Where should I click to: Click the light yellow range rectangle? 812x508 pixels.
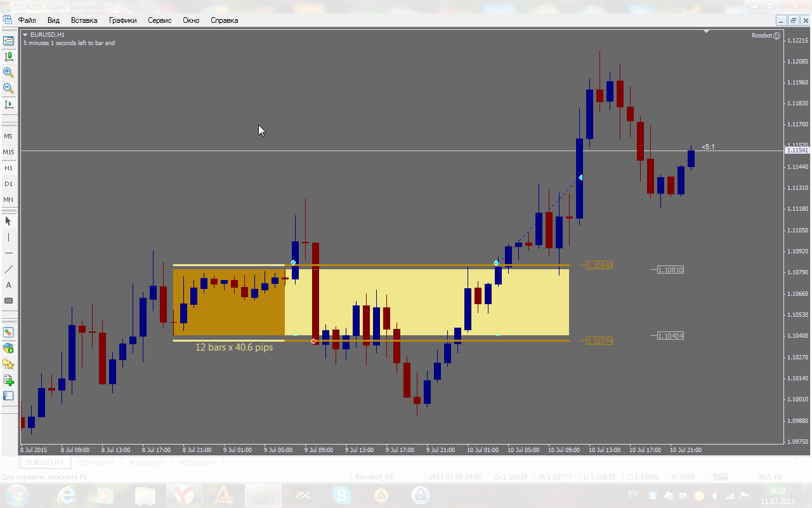pos(427,302)
